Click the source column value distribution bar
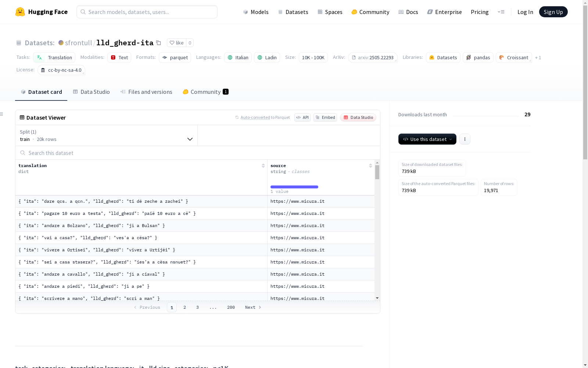The image size is (588, 368). coord(294,187)
